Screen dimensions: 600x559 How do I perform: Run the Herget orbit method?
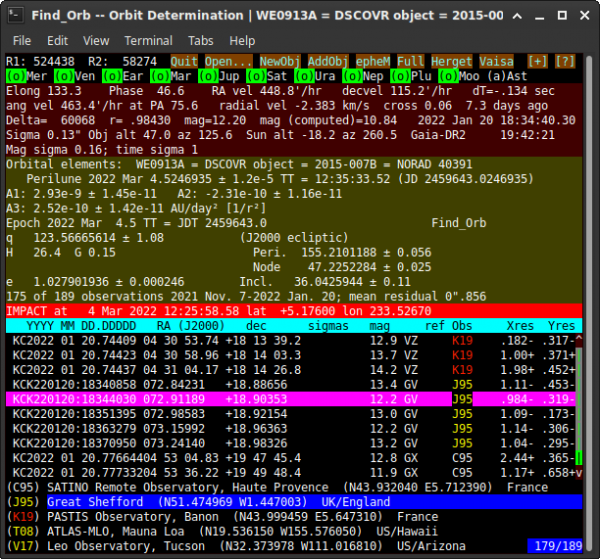click(x=452, y=61)
